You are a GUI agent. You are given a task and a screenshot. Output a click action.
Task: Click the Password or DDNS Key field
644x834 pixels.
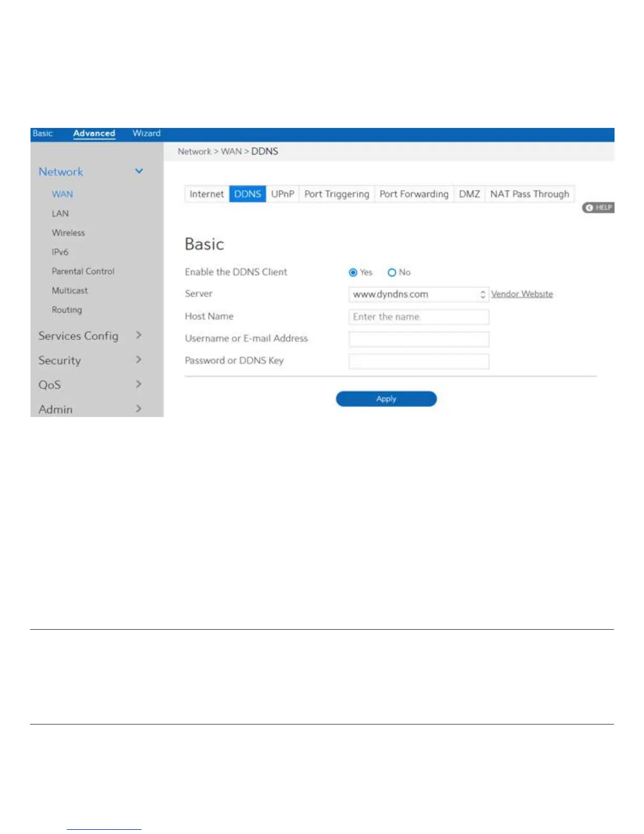pyautogui.click(x=419, y=361)
